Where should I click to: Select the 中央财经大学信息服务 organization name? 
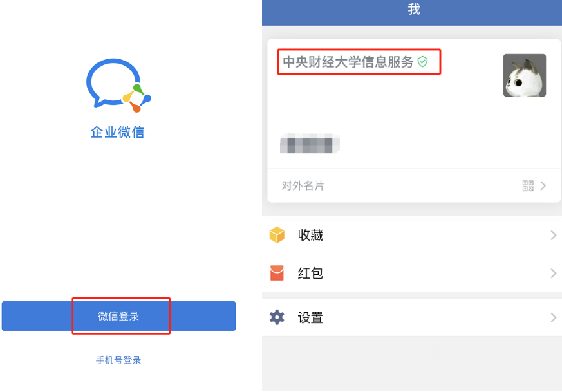pyautogui.click(x=348, y=62)
